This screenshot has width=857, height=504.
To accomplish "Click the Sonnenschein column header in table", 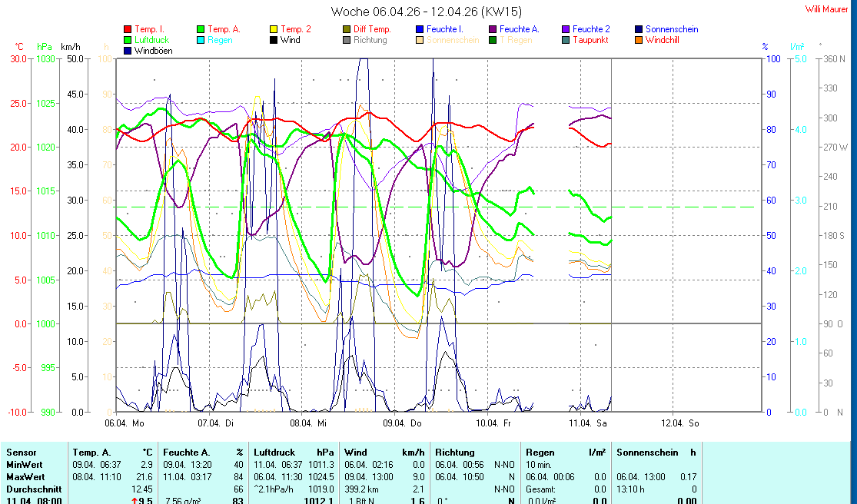I will click(x=647, y=453).
